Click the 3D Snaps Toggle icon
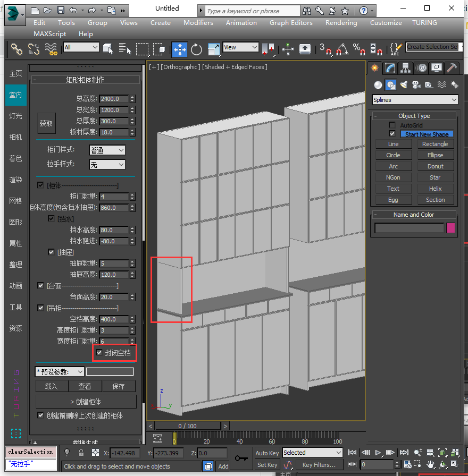The height and width of the screenshot is (476, 468). pos(325,49)
